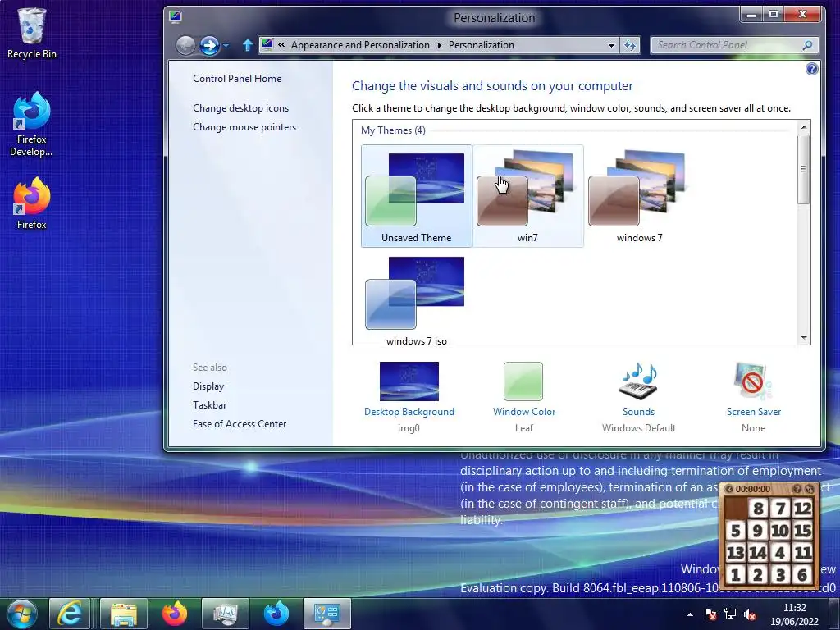Screen dimensions: 840x630
Task: Show the puzzle gadget picture hint
Action: coord(797,489)
